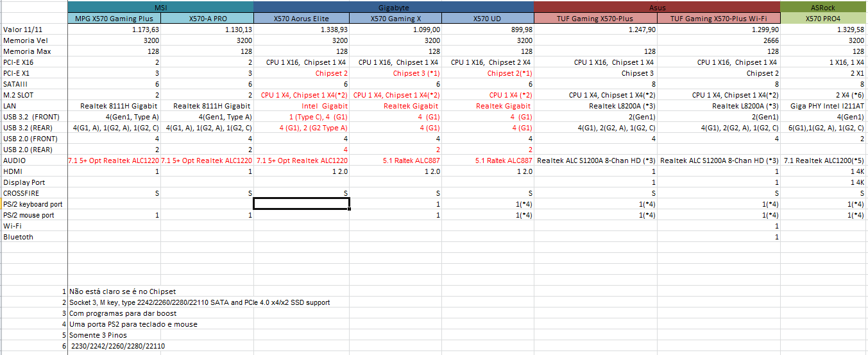Click the price cell 1.247,90
Image resolution: width=868 pixels, height=355 pixels.
pyautogui.click(x=595, y=30)
